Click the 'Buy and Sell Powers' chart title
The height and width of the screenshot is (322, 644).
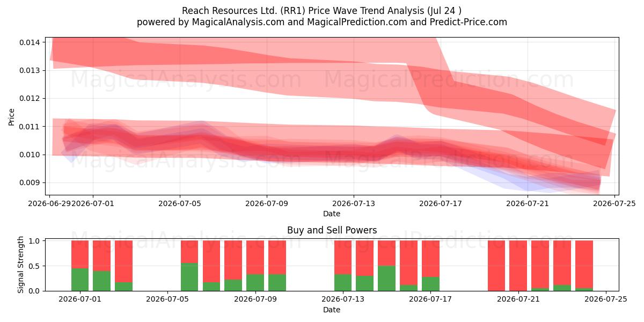click(332, 230)
